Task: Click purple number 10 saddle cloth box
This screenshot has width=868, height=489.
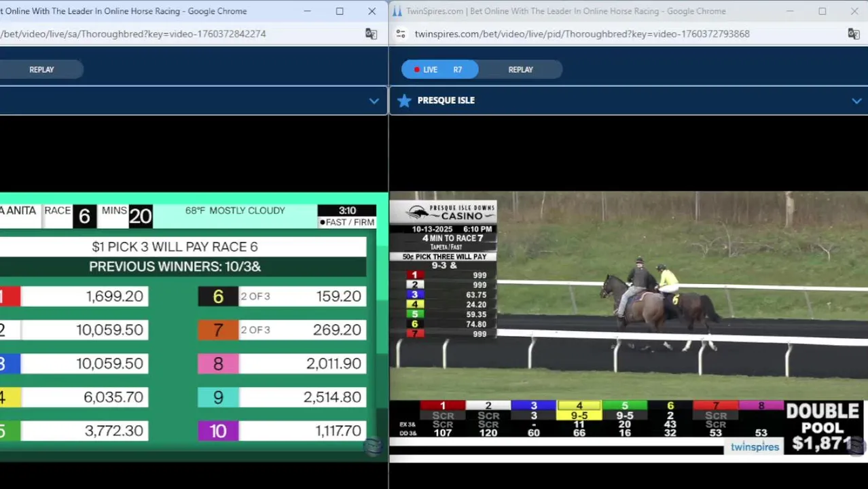Action: (218, 431)
